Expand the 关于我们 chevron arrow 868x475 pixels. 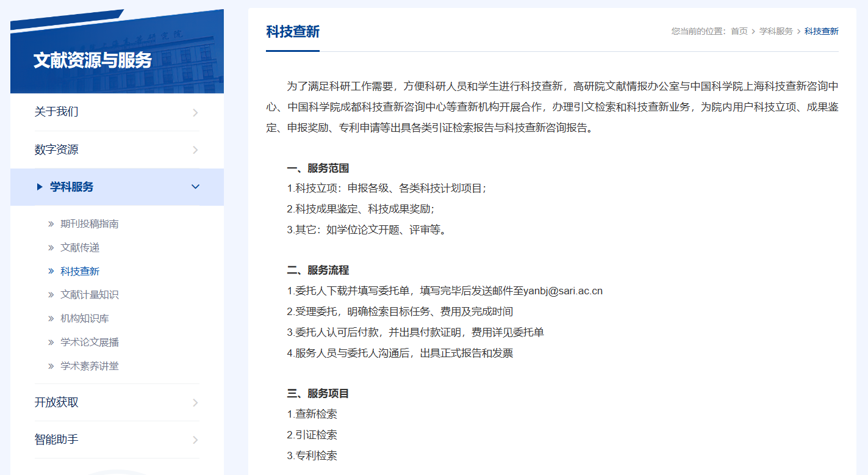point(195,112)
